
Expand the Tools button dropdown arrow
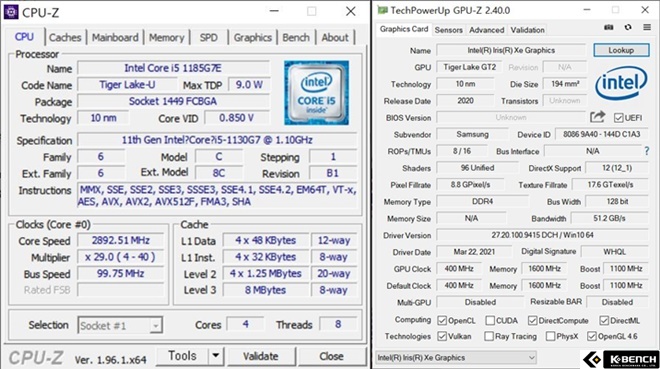point(216,356)
